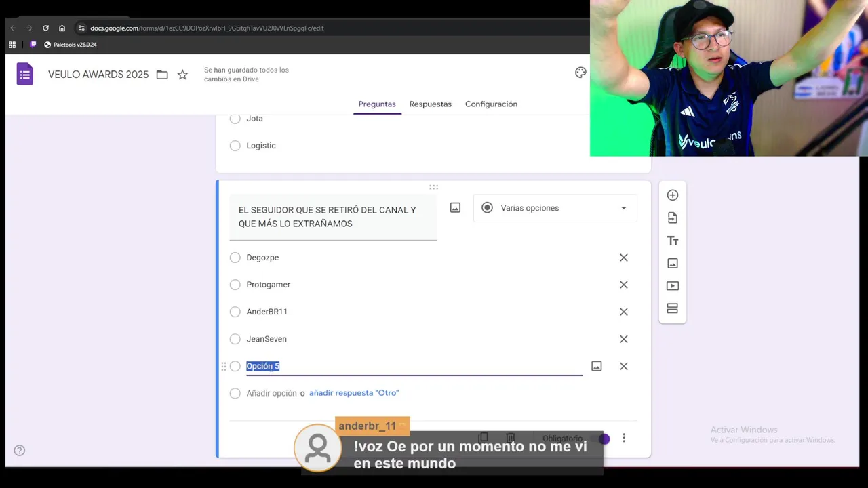
Task: Click the Degozpe option text
Action: tap(262, 258)
